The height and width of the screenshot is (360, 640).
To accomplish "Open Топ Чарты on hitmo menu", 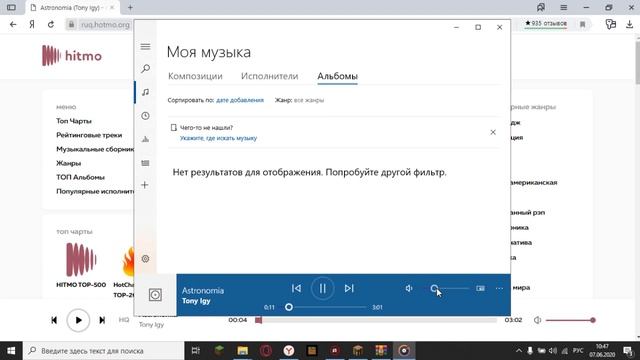I will click(x=74, y=121).
